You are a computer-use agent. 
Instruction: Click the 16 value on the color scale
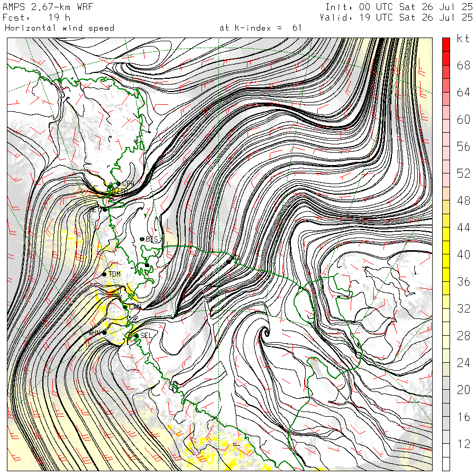[x=463, y=417]
